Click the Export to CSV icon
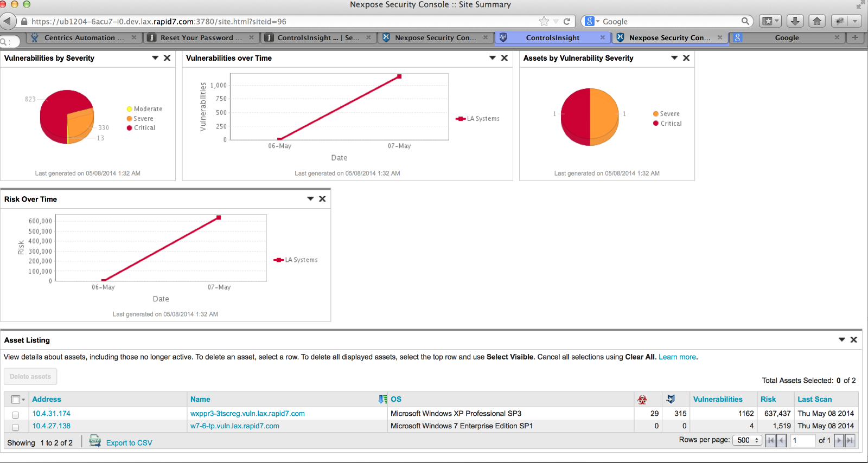 (95, 441)
